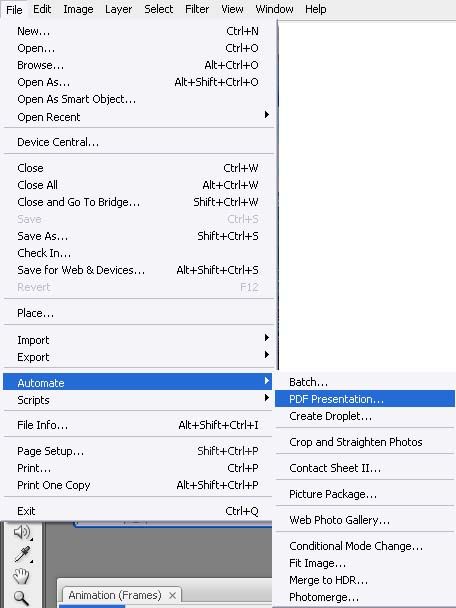The width and height of the screenshot is (456, 608).
Task: Click Crop and Straighten Photos
Action: pyautogui.click(x=365, y=442)
